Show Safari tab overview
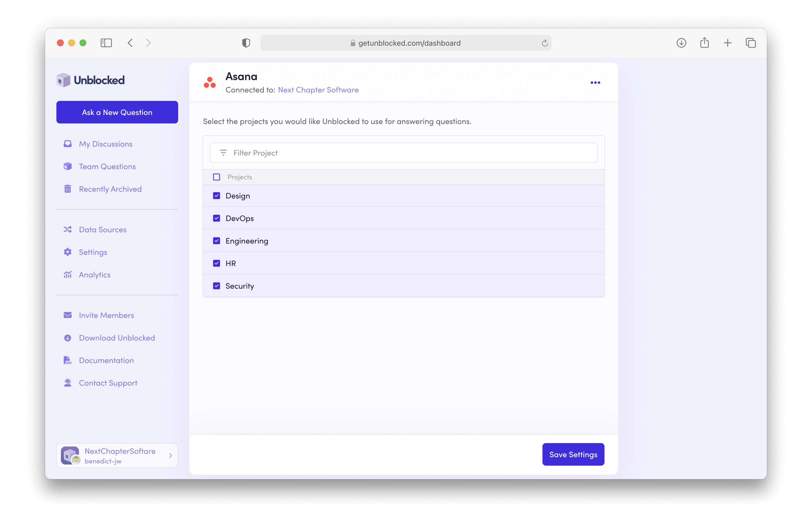Image resolution: width=812 pixels, height=513 pixels. point(751,43)
